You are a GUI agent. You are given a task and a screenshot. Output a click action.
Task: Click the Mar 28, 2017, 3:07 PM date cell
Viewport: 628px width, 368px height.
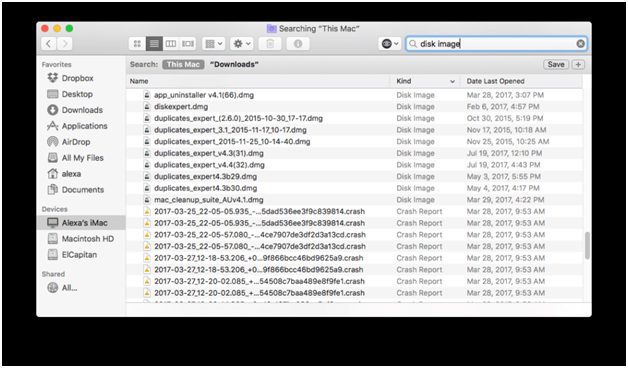pos(505,95)
